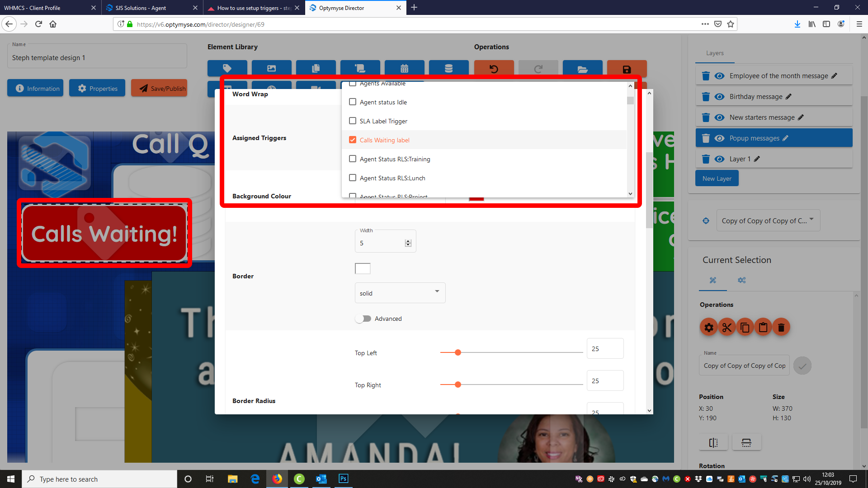This screenshot has height=488, width=868.
Task: Enable the SLA Label Trigger checkbox
Action: tap(352, 120)
